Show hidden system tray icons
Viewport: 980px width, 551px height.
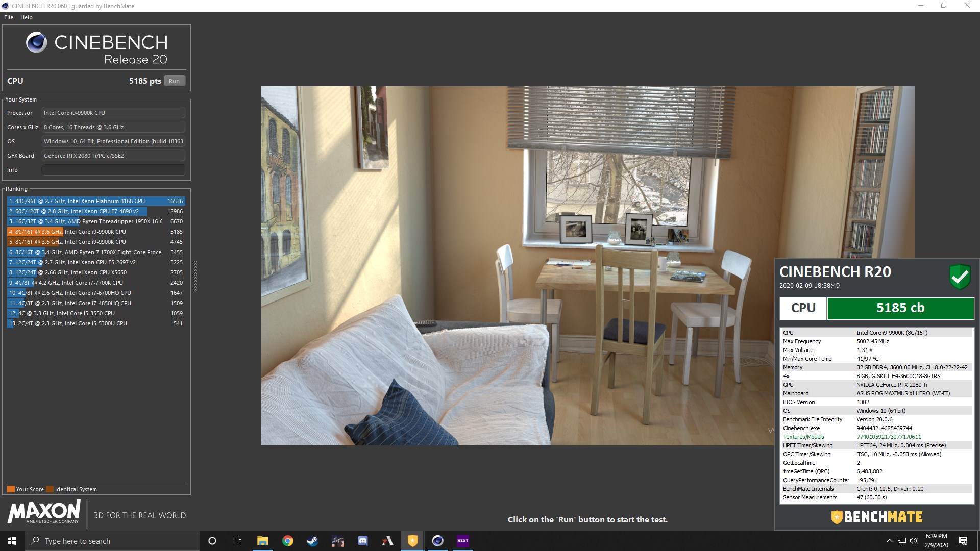tap(890, 541)
